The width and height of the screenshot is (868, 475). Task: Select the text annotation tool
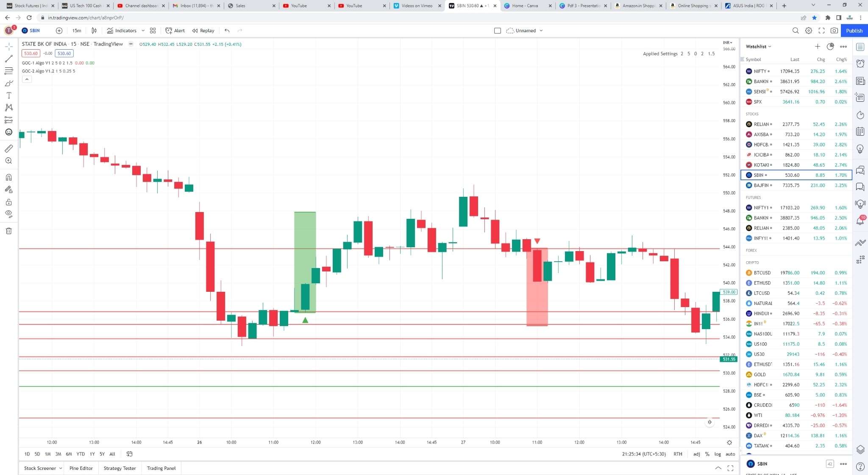8,95
